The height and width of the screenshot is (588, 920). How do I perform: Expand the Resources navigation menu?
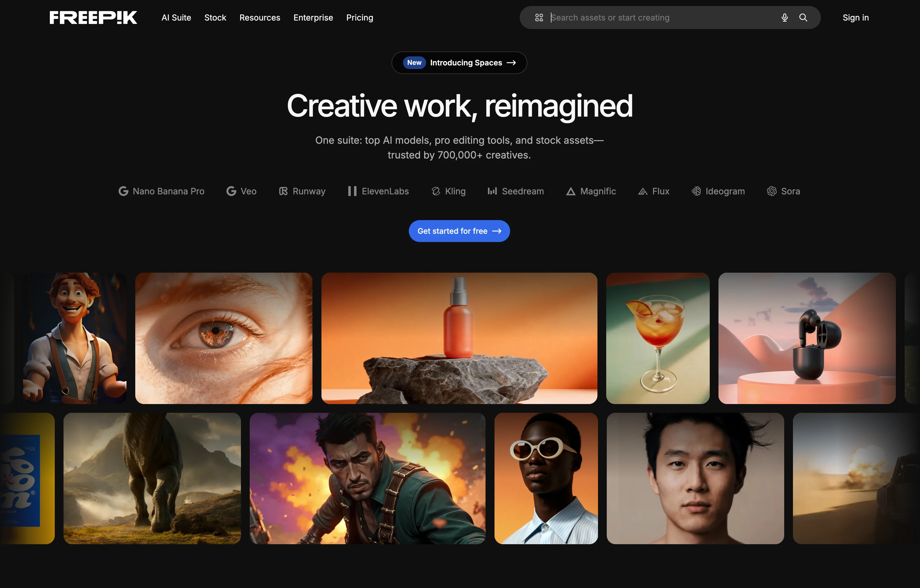pos(259,18)
